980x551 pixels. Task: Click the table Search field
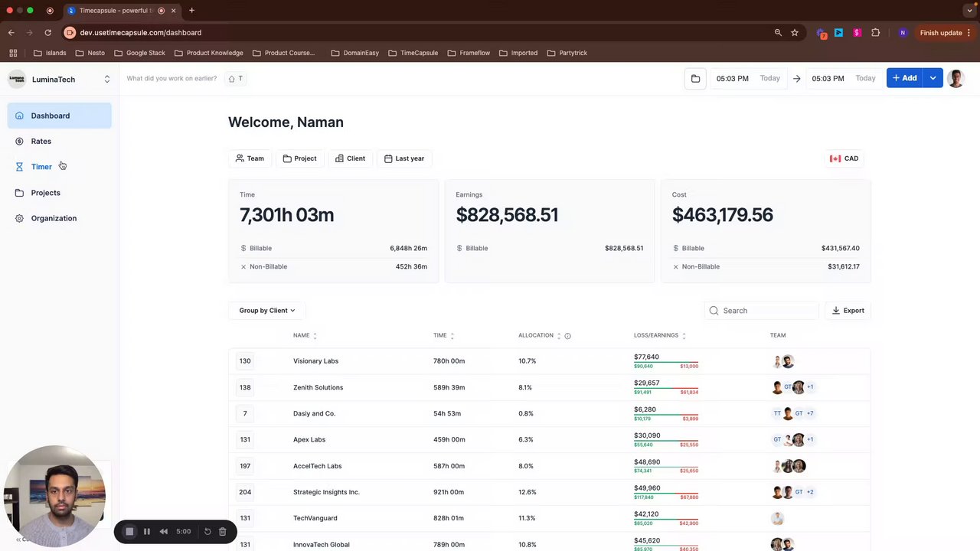762,311
